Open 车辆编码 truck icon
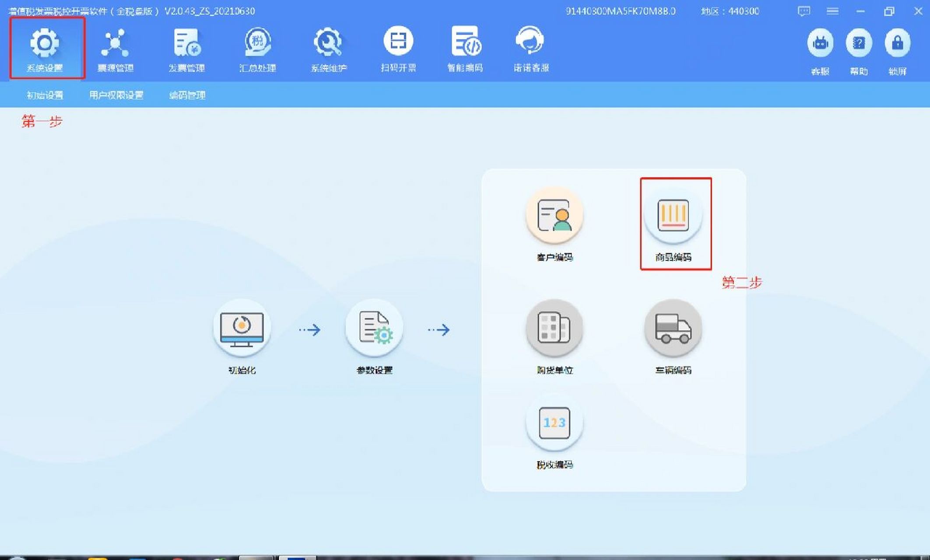Viewport: 930px width, 560px height. (x=673, y=328)
